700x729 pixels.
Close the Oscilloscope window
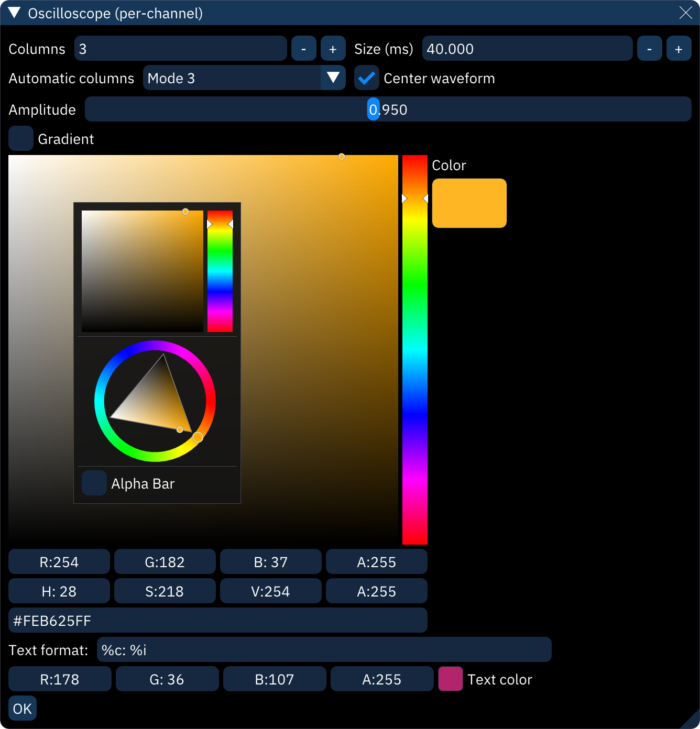point(685,13)
